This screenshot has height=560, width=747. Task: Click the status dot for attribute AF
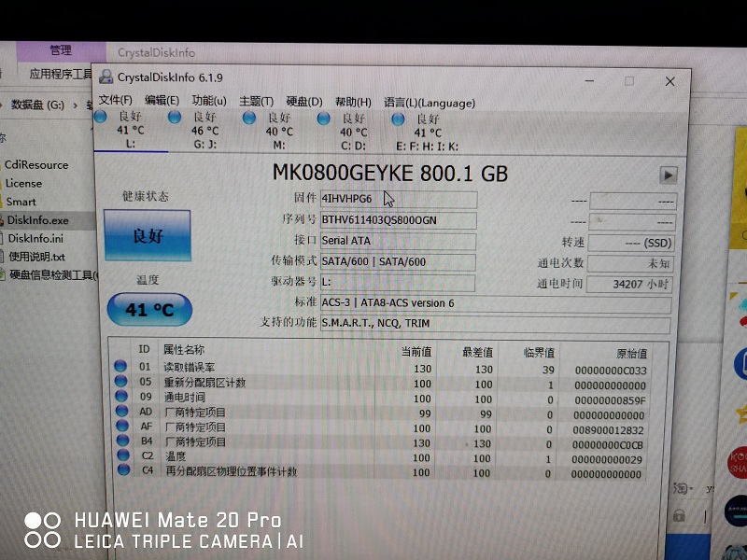(122, 426)
